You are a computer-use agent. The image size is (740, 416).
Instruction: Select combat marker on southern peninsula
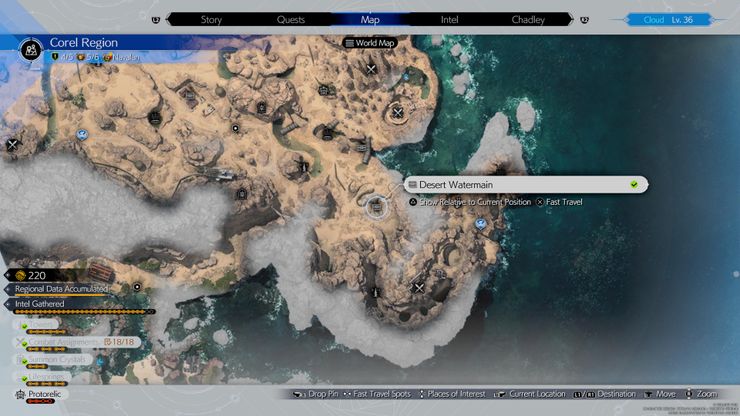coord(419,287)
